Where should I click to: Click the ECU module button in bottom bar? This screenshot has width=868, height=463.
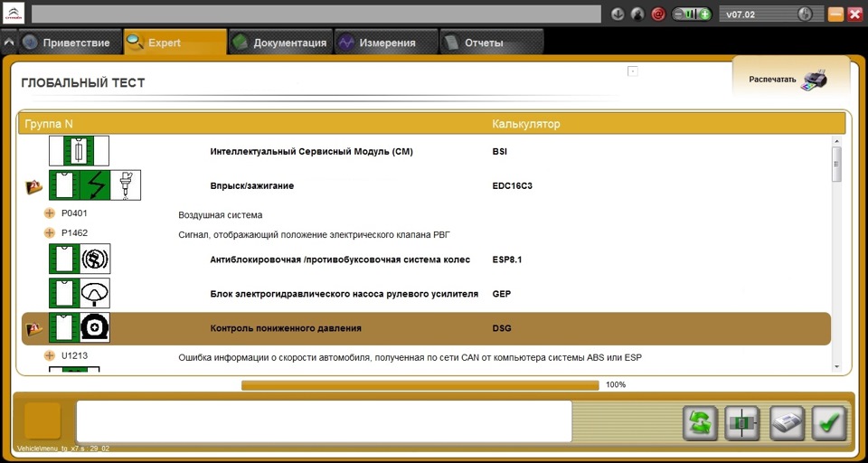click(743, 423)
